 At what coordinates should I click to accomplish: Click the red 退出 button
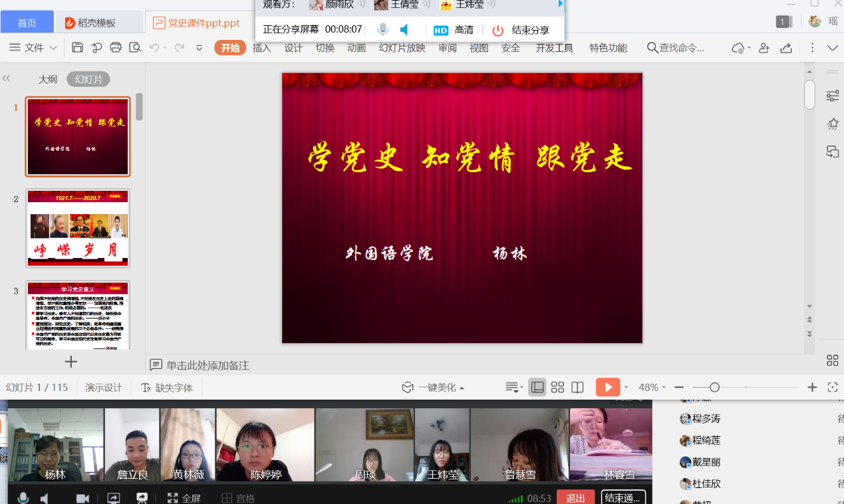tap(575, 498)
